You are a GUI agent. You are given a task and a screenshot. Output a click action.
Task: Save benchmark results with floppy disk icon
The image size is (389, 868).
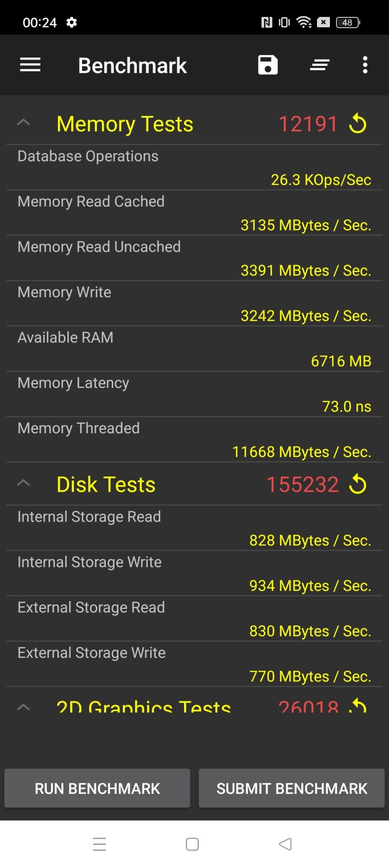pos(268,65)
